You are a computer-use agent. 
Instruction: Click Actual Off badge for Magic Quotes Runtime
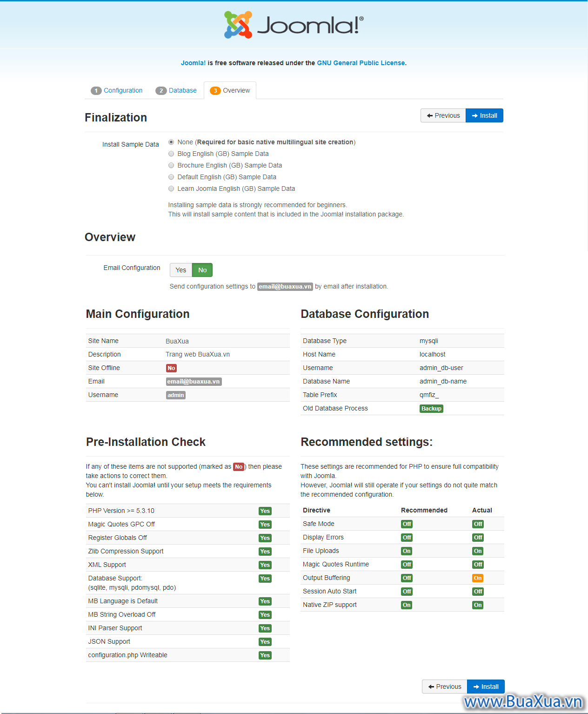pos(478,565)
